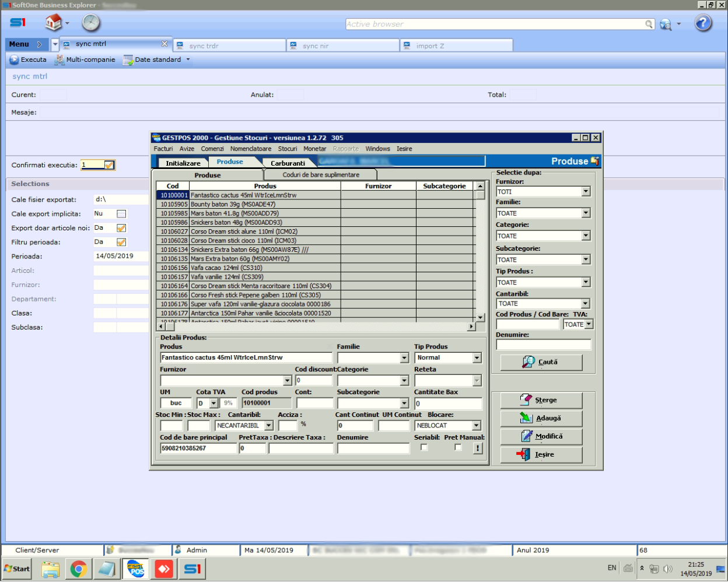Open Nomenclatoare menu in GESTPOS
The height and width of the screenshot is (582, 728).
[251, 149]
